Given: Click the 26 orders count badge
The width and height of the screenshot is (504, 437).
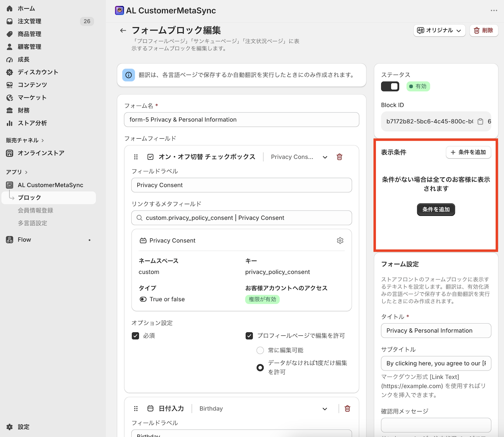Looking at the screenshot, I should coord(87,21).
